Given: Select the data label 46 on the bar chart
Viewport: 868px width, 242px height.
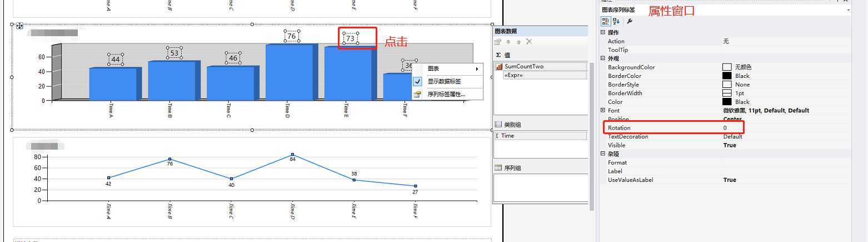Looking at the screenshot, I should (233, 58).
